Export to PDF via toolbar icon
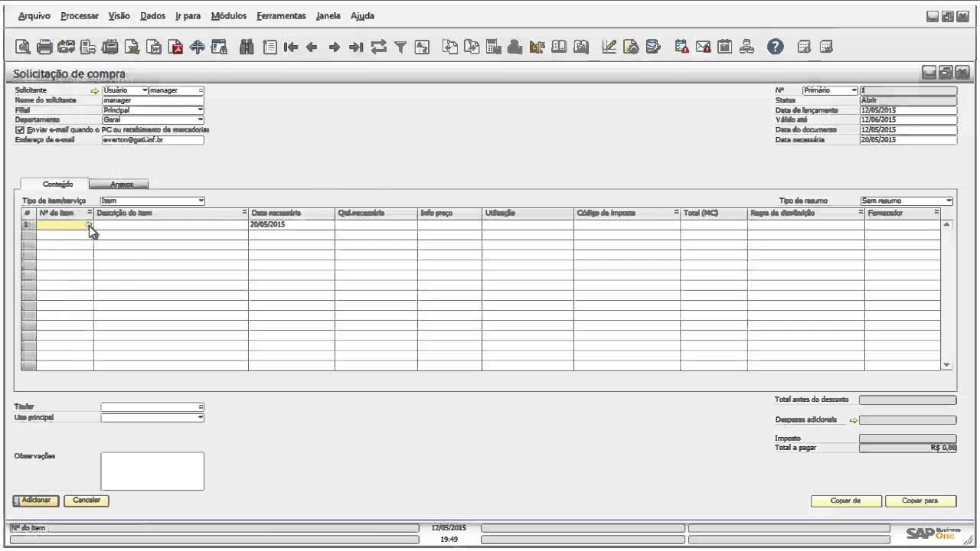This screenshot has width=980, height=551. [176, 47]
